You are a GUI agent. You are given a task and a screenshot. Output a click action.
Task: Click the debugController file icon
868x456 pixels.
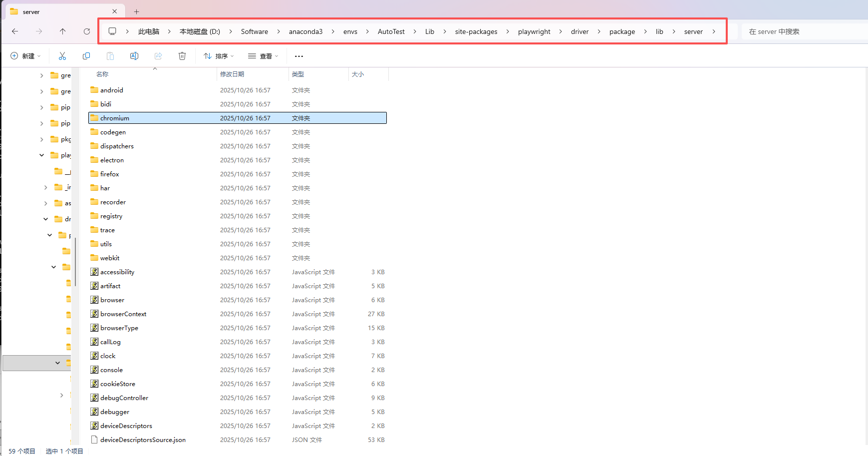94,398
